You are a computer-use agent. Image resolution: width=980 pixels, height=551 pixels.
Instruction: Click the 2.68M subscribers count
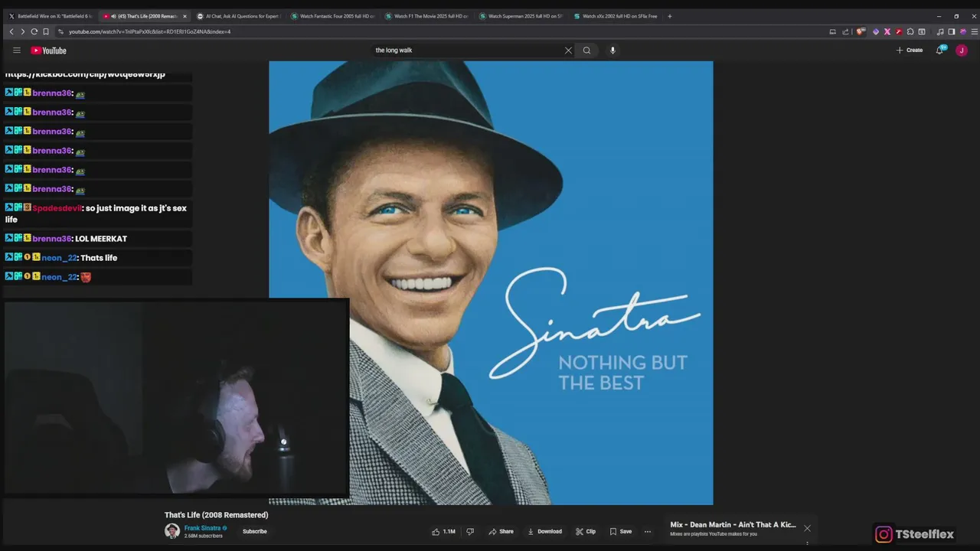click(x=204, y=536)
